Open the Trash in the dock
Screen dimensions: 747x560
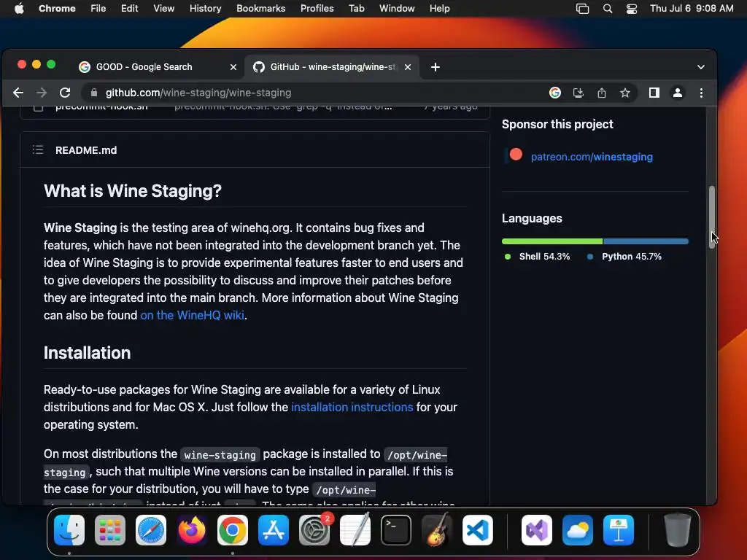tap(678, 530)
